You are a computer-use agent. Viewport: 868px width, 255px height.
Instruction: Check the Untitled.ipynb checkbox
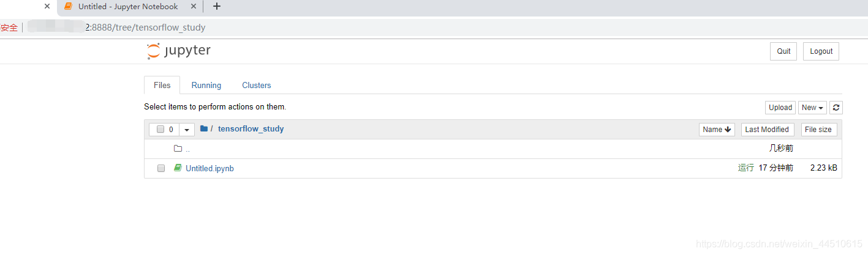[x=161, y=168]
